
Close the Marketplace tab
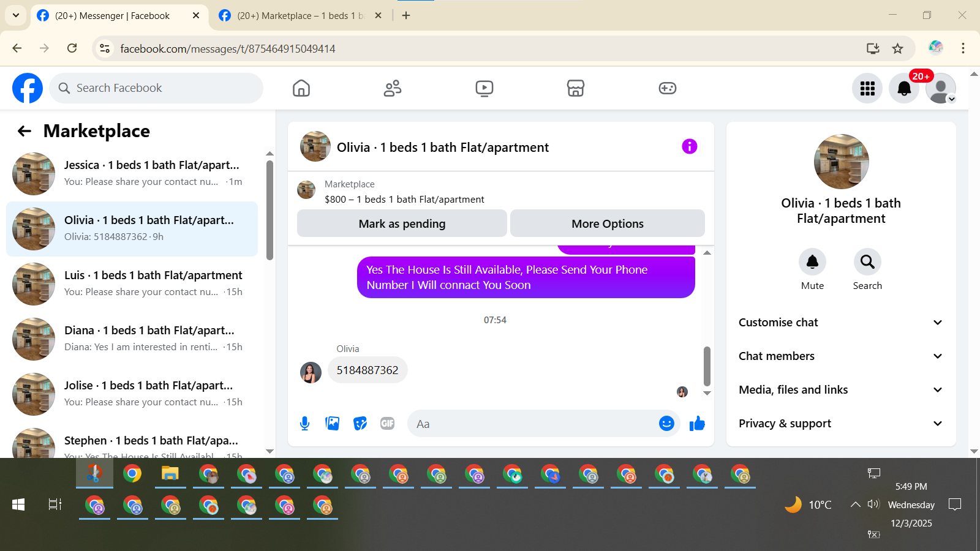pyautogui.click(x=379, y=15)
